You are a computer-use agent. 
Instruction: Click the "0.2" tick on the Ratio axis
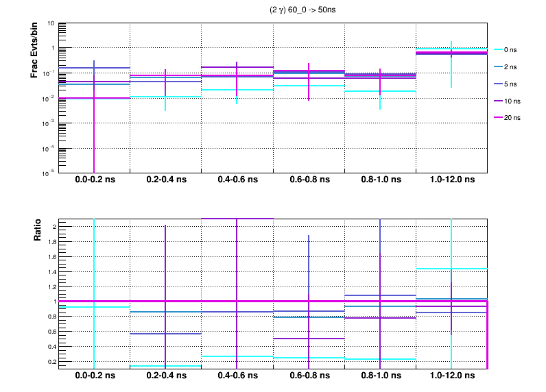(50, 361)
